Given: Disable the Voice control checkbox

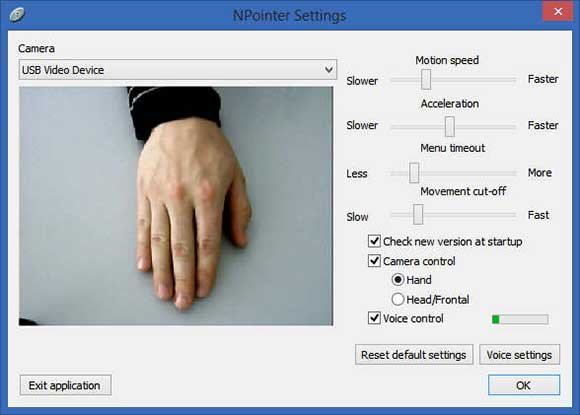Looking at the screenshot, I should pos(374,318).
